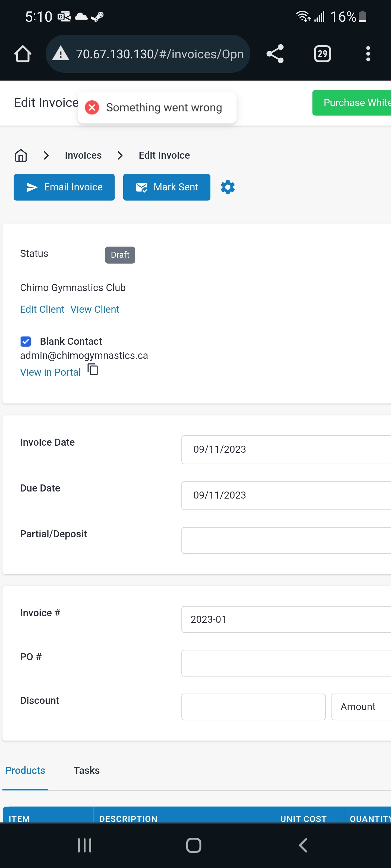Click the PO # input field
391x868 pixels.
pyautogui.click(x=286, y=663)
